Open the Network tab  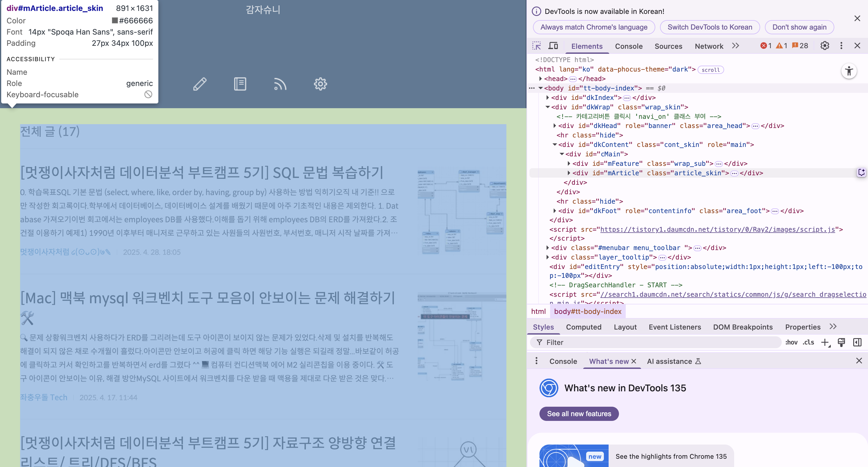[x=709, y=46]
